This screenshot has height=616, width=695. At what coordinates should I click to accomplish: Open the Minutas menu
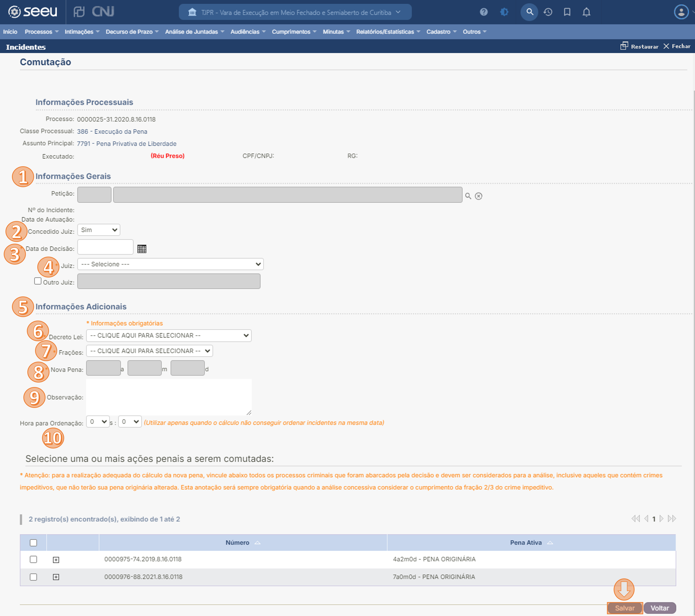pyautogui.click(x=336, y=32)
